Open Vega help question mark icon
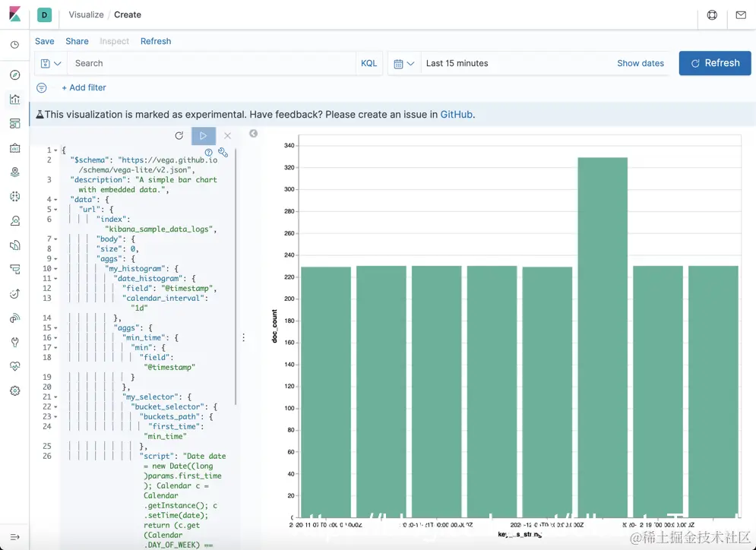This screenshot has height=550, width=756. click(209, 153)
